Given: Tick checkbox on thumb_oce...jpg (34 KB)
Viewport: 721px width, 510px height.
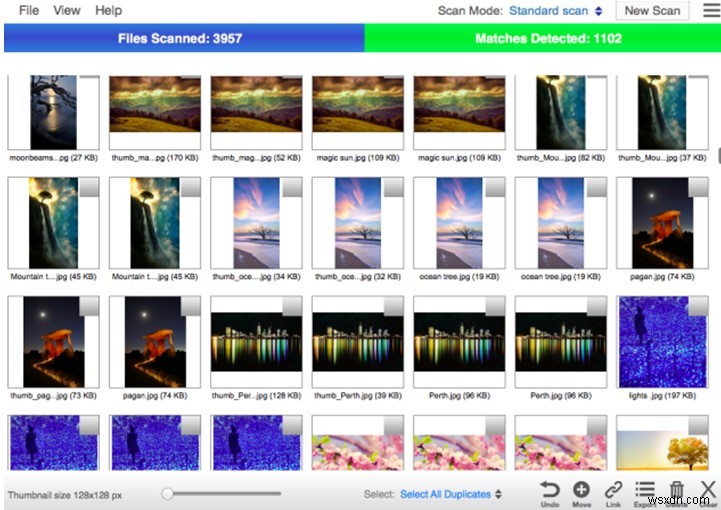Looking at the screenshot, I should click(x=292, y=187).
